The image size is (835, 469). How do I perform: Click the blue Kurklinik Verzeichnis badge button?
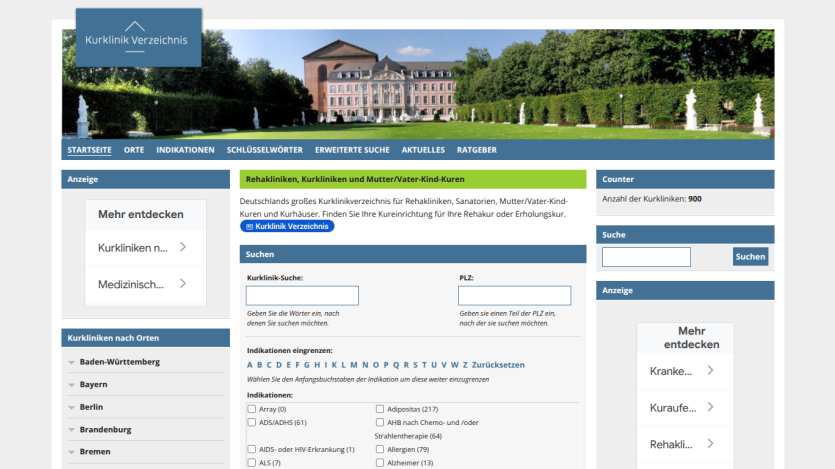click(287, 226)
